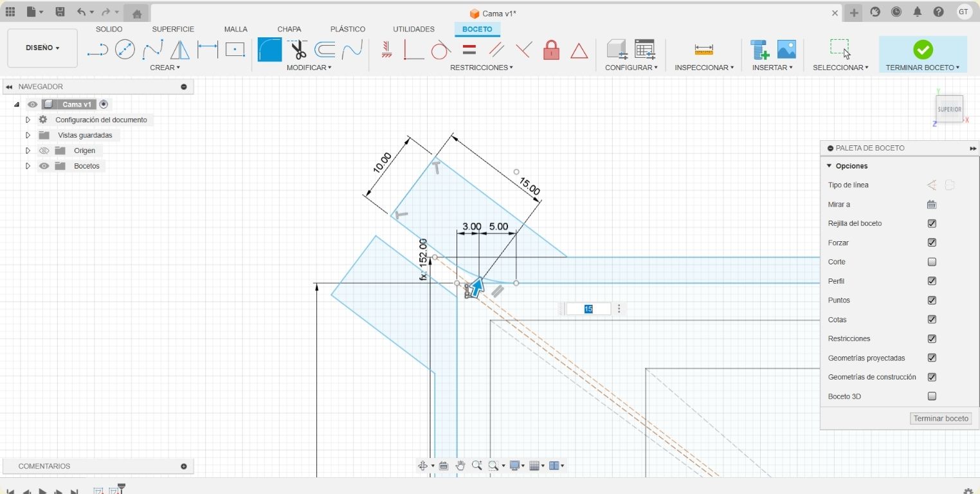Click the Insert fastener icon
The height and width of the screenshot is (494, 980).
[759, 50]
